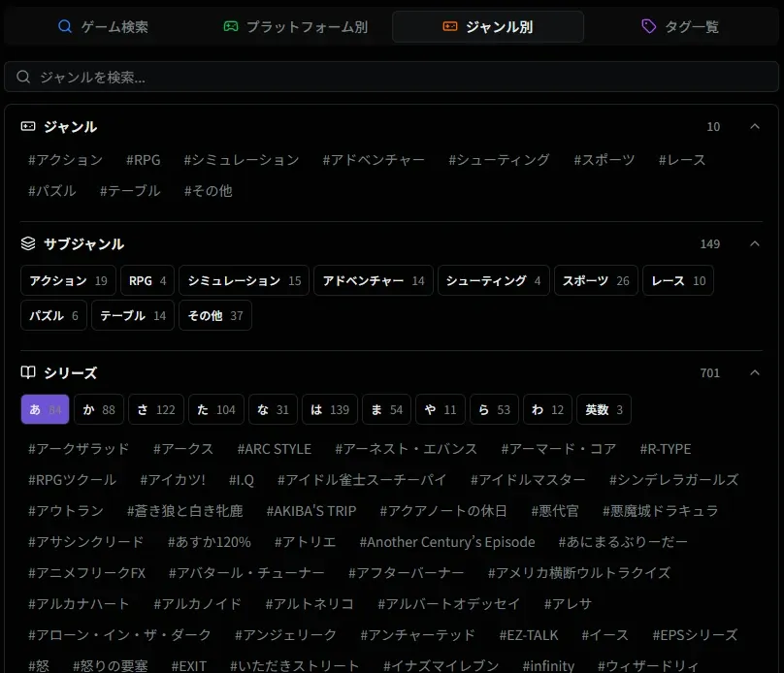This screenshot has height=673, width=784.
Task: Show series starting with ま
Action: click(386, 409)
